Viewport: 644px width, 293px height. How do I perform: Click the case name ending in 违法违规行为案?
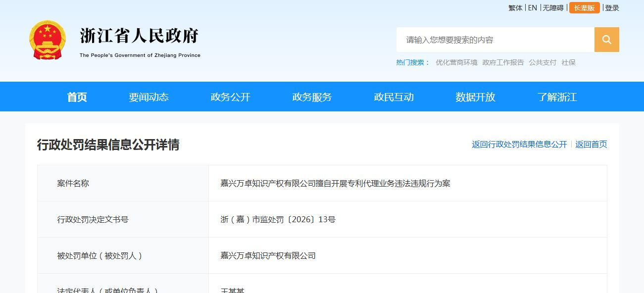coord(335,184)
